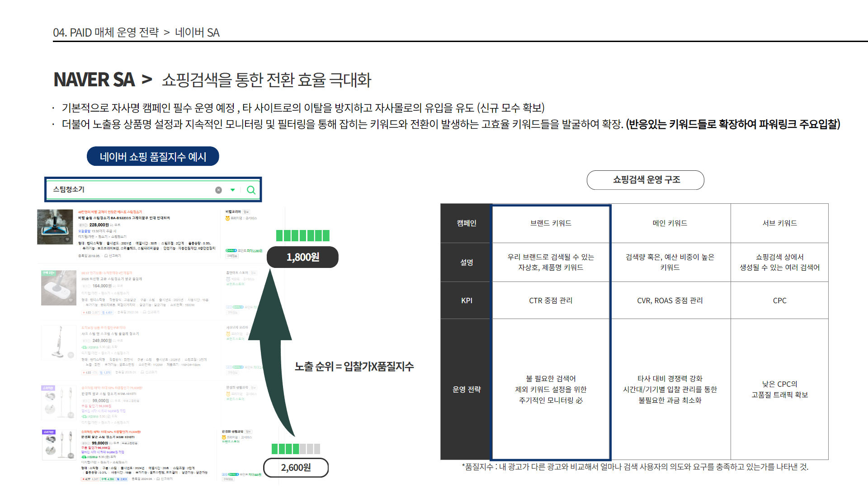The height and width of the screenshot is (488, 868).
Task: Clear the 스팀청소기 search text with X icon
Action: 218,190
